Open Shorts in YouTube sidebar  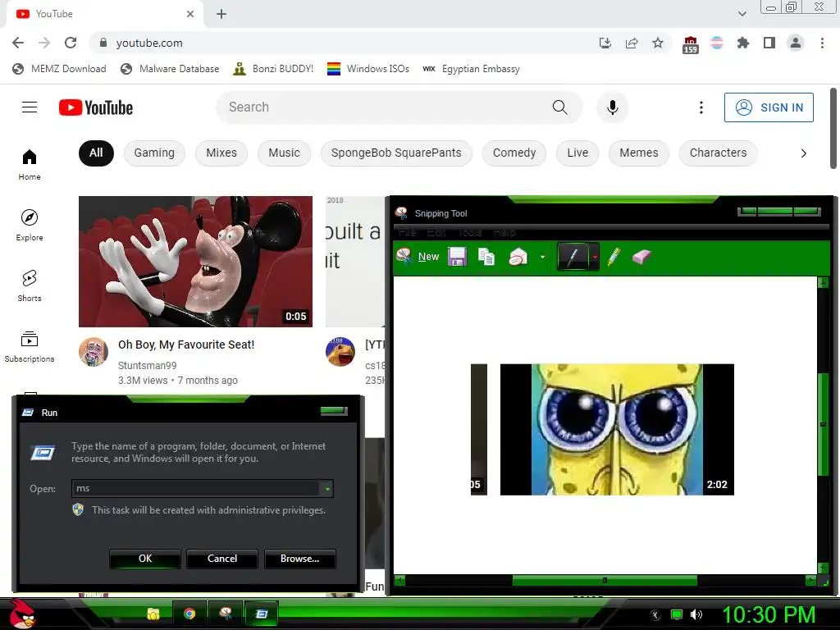(30, 285)
